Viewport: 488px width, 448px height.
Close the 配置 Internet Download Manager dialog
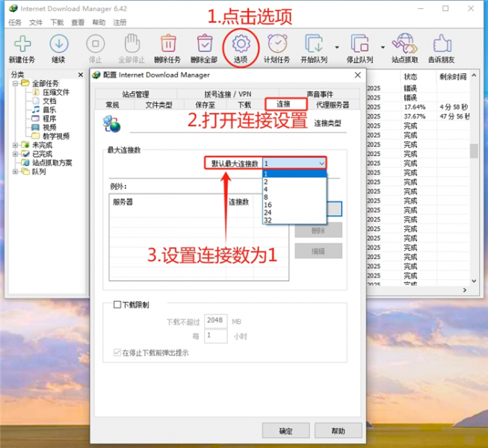358,75
